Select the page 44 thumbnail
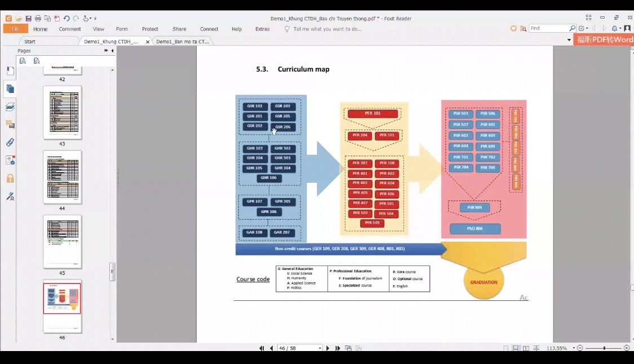Image resolution: width=634 pixels, height=364 pixels. click(62, 177)
